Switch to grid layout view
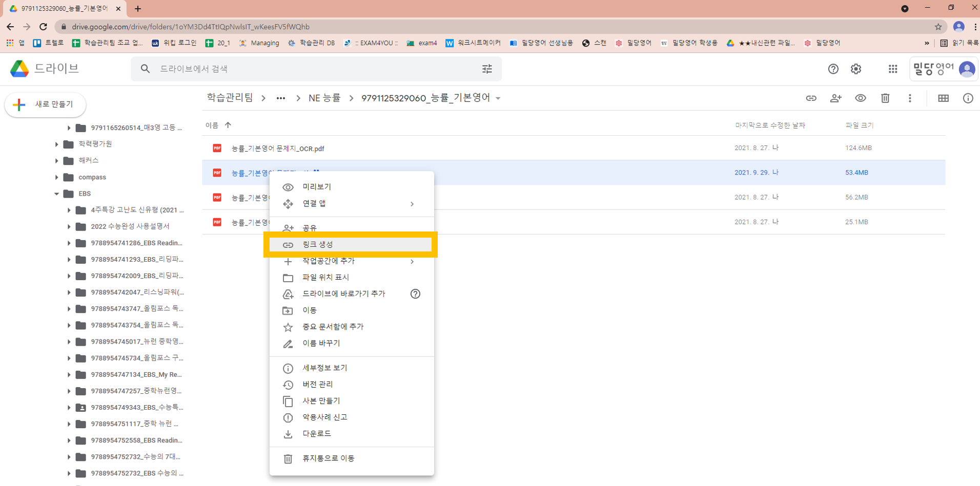 (x=943, y=98)
